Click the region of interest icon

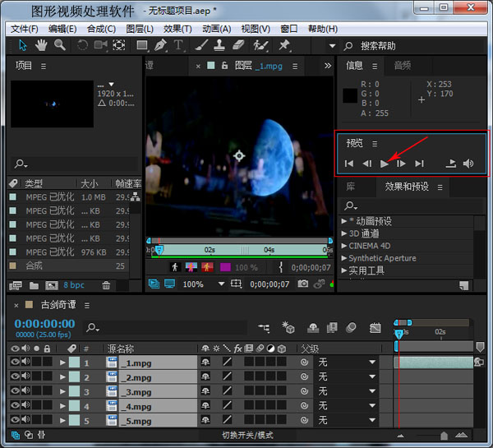click(x=236, y=284)
